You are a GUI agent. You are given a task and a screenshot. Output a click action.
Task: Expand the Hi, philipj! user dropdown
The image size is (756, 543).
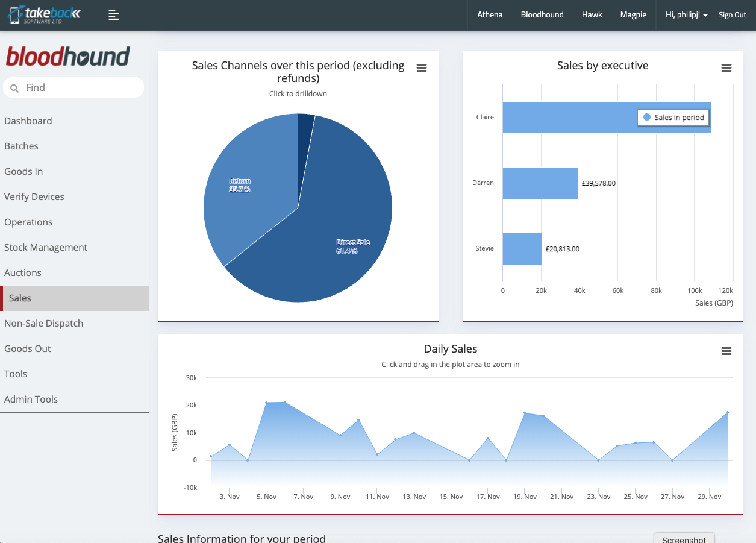pos(686,15)
